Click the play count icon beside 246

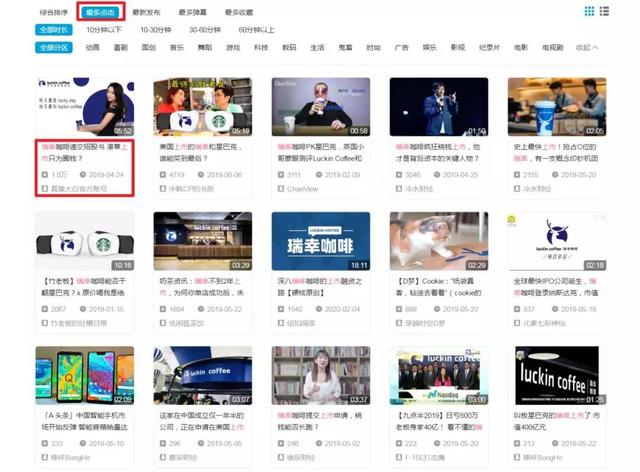[281, 443]
